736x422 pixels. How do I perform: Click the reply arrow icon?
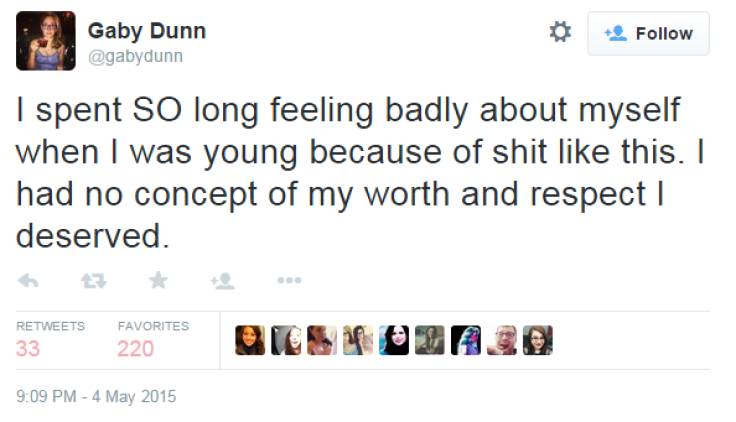[28, 281]
